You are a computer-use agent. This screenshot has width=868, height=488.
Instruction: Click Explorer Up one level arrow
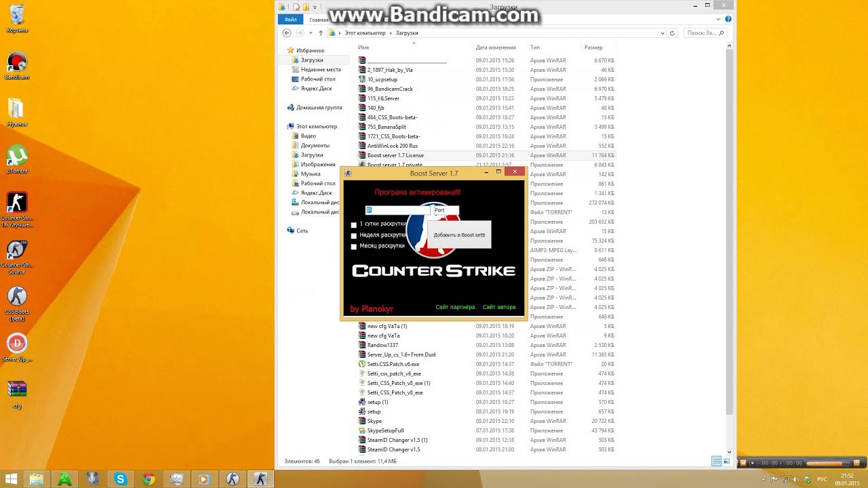(x=321, y=33)
